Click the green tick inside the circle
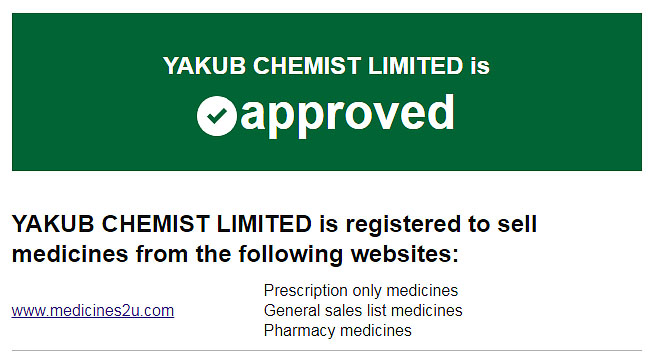The image size is (654, 364). [217, 116]
